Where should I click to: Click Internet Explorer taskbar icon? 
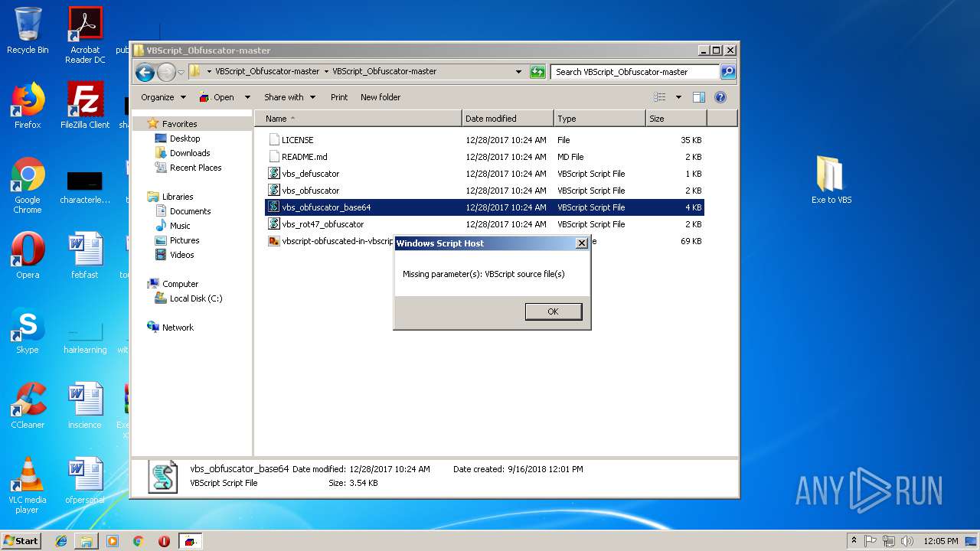click(x=61, y=540)
